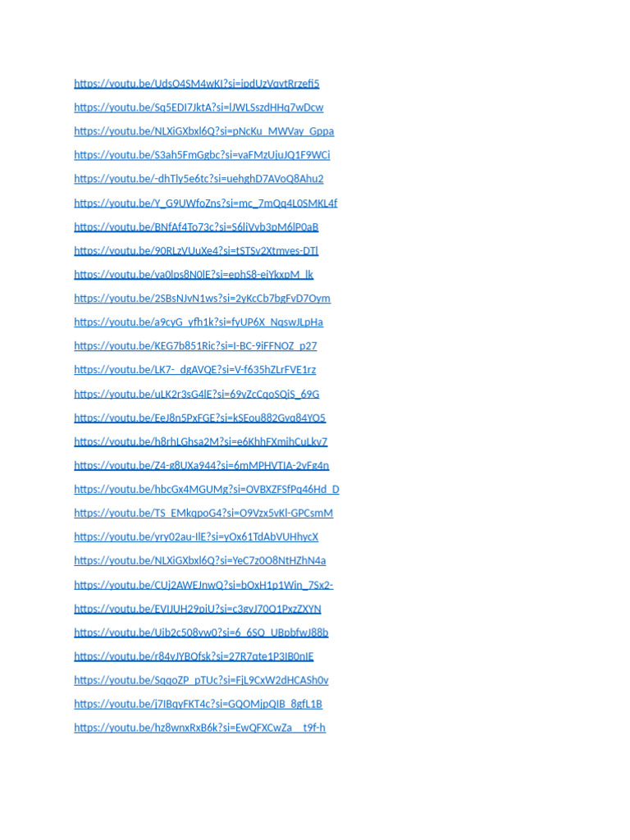The image size is (630, 840).
Task: Follow link ending in YeC7z0O8NtHZhN4a
Action: click(200, 560)
